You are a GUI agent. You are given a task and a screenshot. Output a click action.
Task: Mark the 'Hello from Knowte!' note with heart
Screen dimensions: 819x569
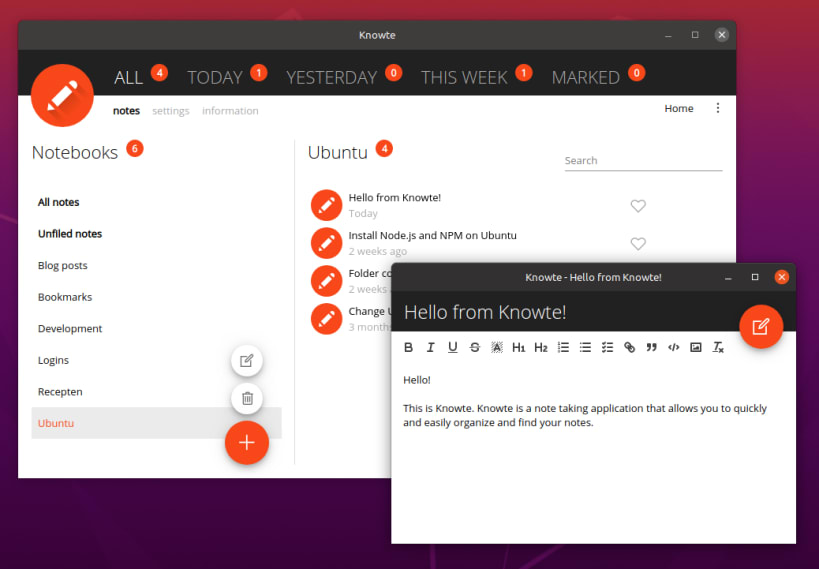638,206
